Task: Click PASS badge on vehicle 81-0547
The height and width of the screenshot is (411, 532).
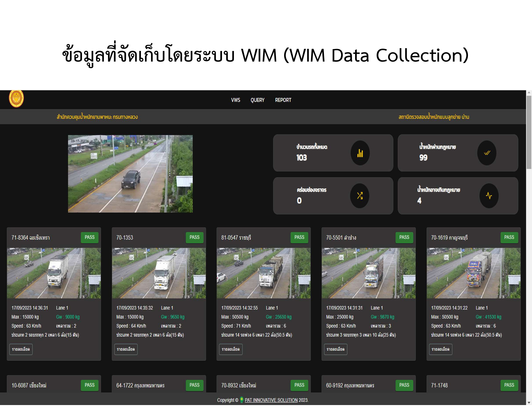Action: tap(299, 237)
